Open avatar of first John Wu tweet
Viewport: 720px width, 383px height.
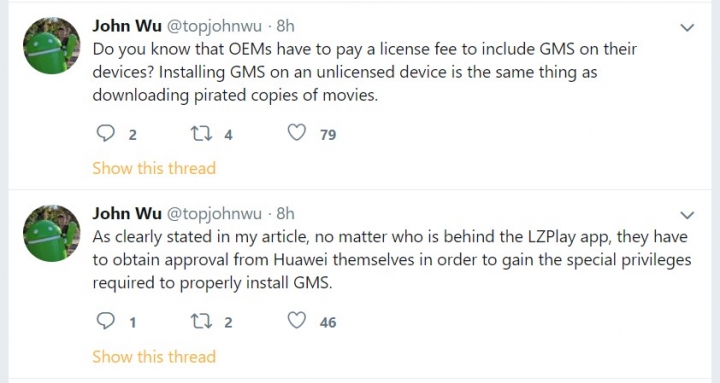coord(51,45)
